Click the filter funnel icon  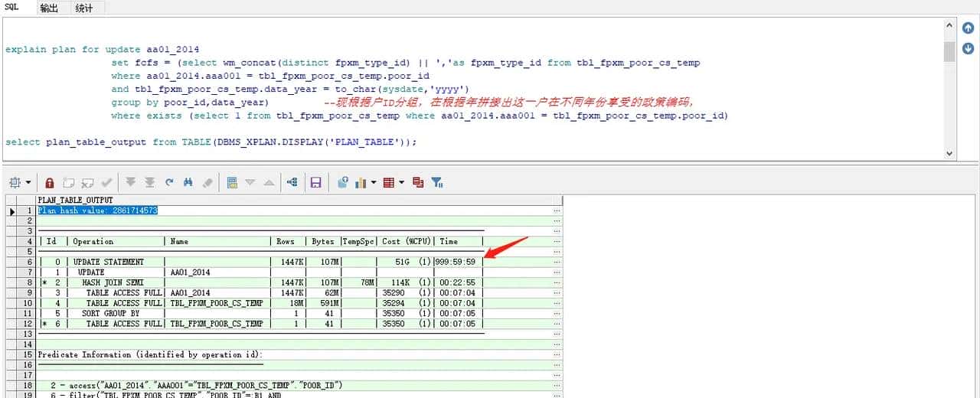[437, 182]
